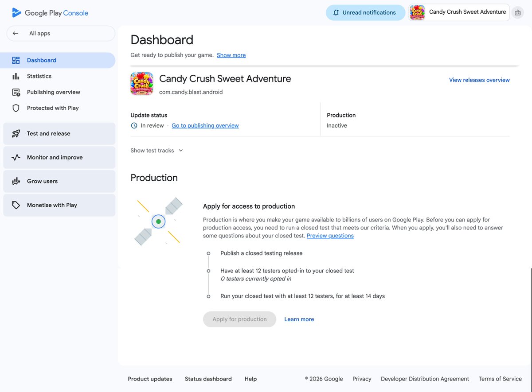
Task: Click the Publishing overview icon
Action: pyautogui.click(x=16, y=92)
